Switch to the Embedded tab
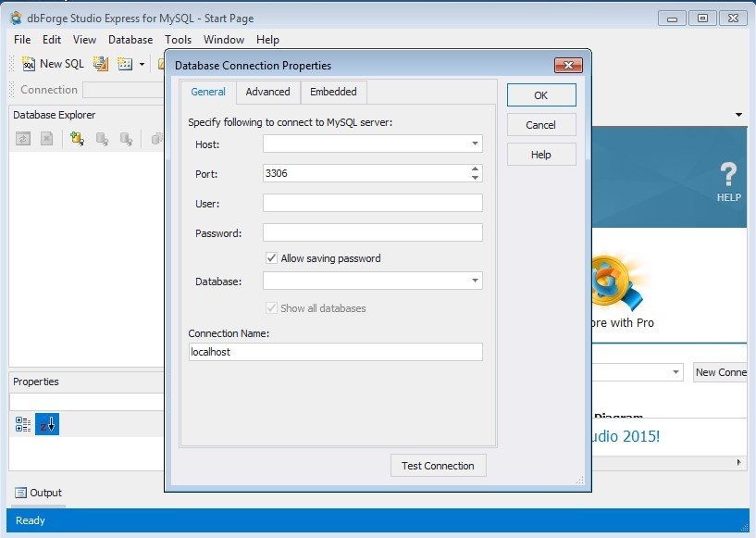The image size is (756, 538). click(x=333, y=92)
